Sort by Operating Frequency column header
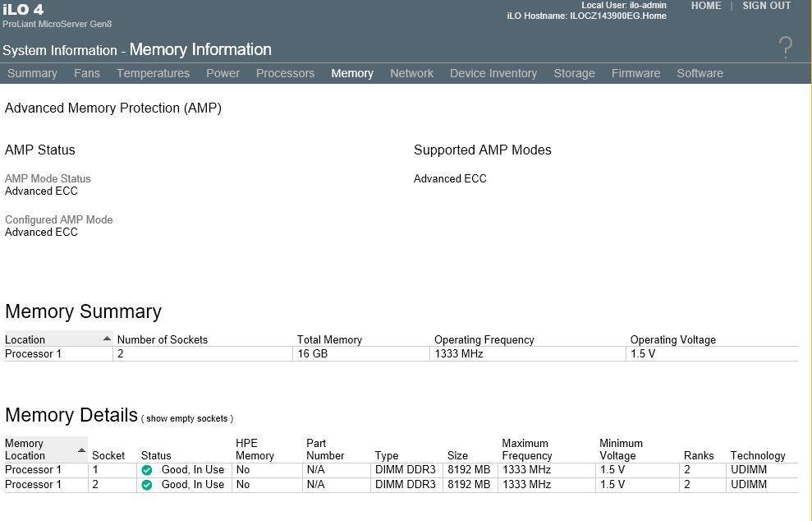The width and height of the screenshot is (812, 521). [484, 339]
